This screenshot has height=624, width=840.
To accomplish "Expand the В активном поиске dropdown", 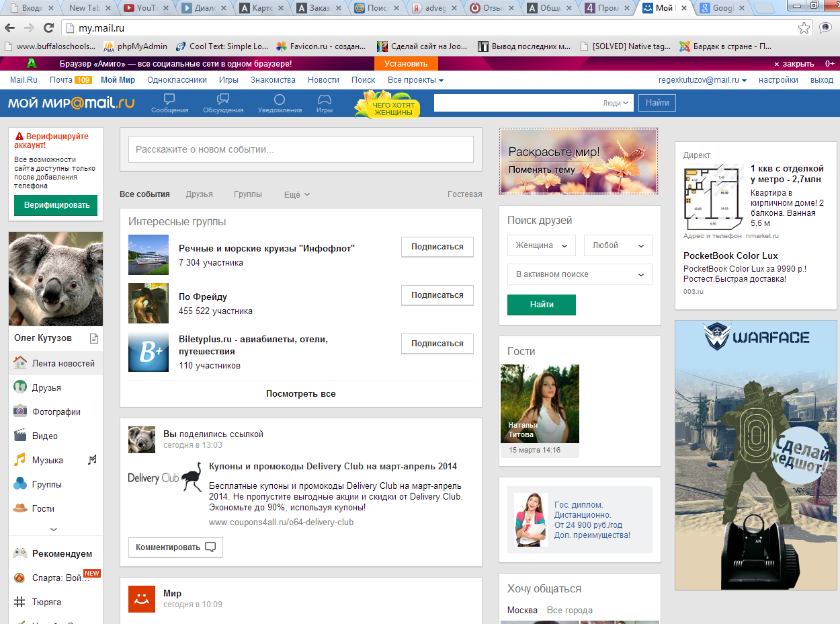I will click(x=580, y=274).
